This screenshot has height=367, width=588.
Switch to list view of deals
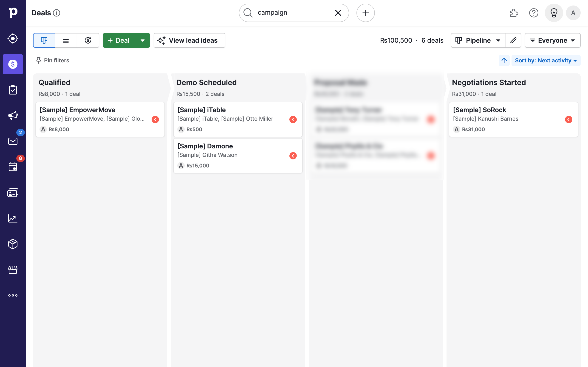click(x=66, y=40)
